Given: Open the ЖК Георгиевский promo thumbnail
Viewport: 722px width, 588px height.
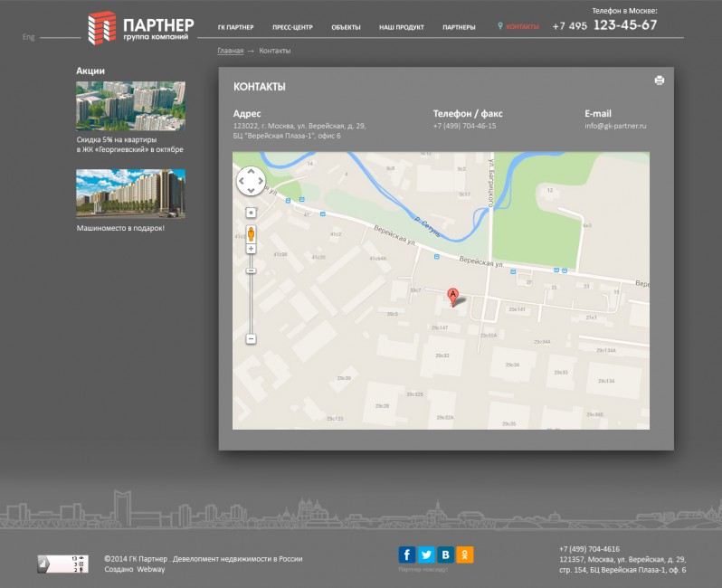Looking at the screenshot, I should 131,106.
